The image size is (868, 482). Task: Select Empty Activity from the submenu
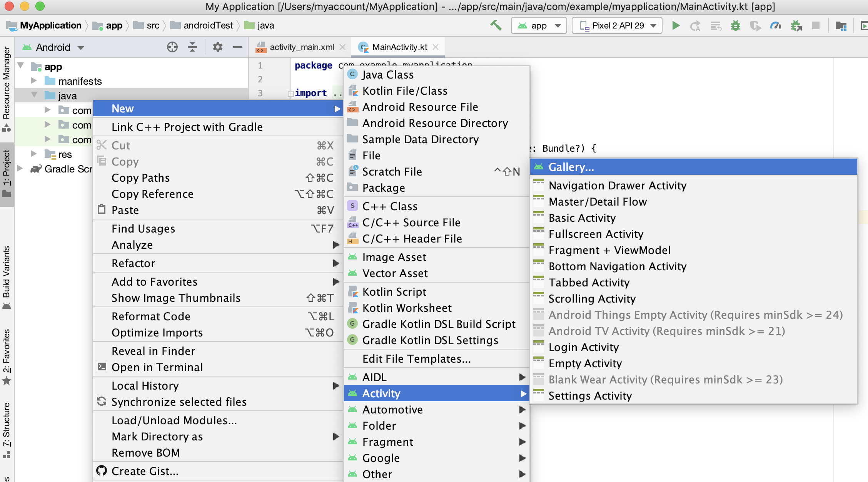coord(585,363)
